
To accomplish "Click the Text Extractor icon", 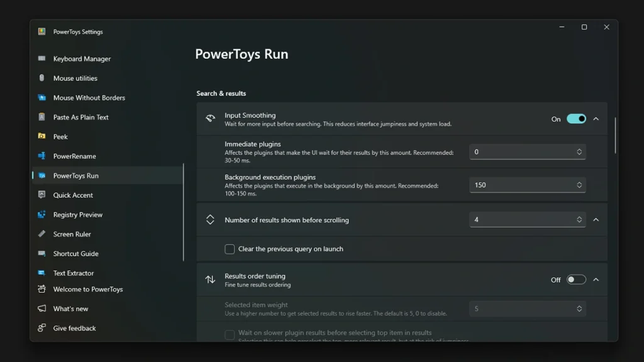I will click(x=42, y=273).
